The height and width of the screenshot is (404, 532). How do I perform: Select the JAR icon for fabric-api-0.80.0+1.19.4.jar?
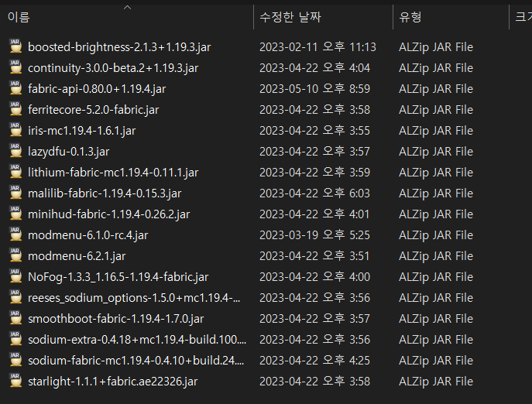[x=15, y=88]
